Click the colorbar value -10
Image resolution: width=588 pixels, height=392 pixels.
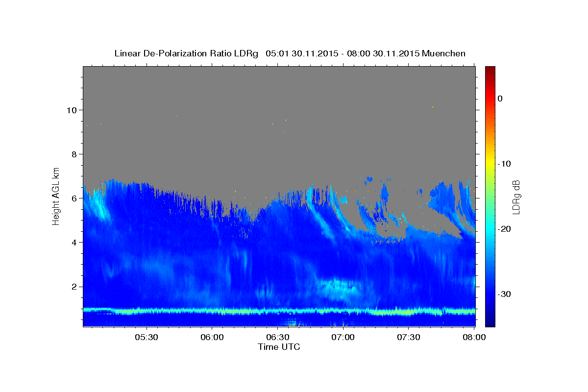point(505,164)
